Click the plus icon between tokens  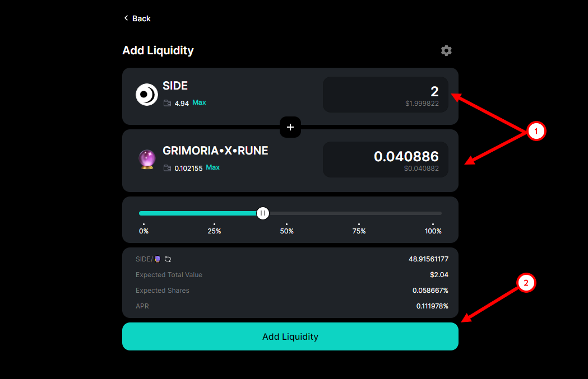(x=290, y=127)
